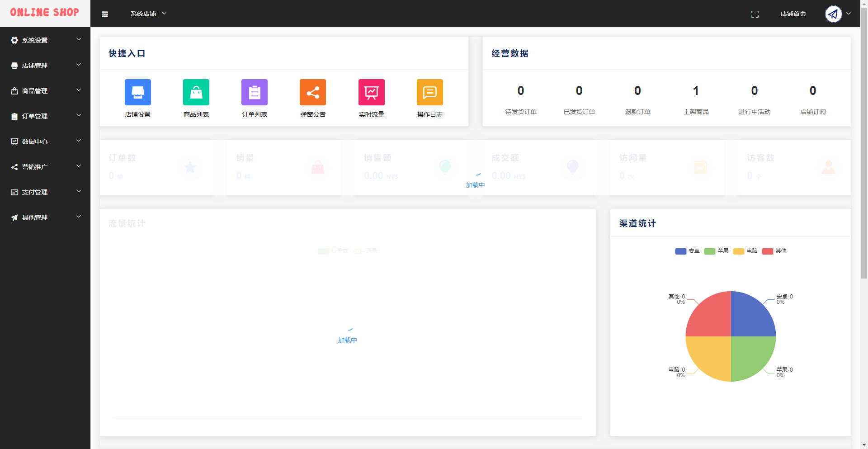Image resolution: width=868 pixels, height=449 pixels.
Task: Open the 系统店铺 store dropdown
Action: pyautogui.click(x=149, y=14)
